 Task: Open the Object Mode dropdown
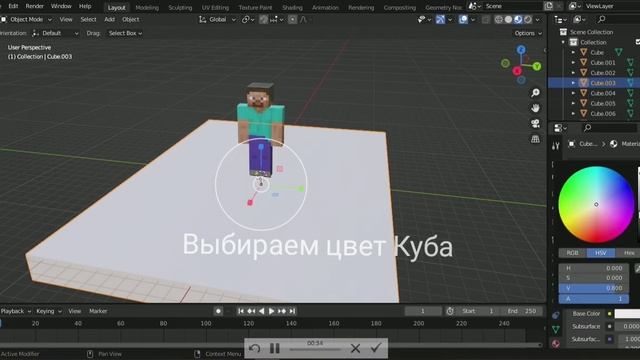27,19
